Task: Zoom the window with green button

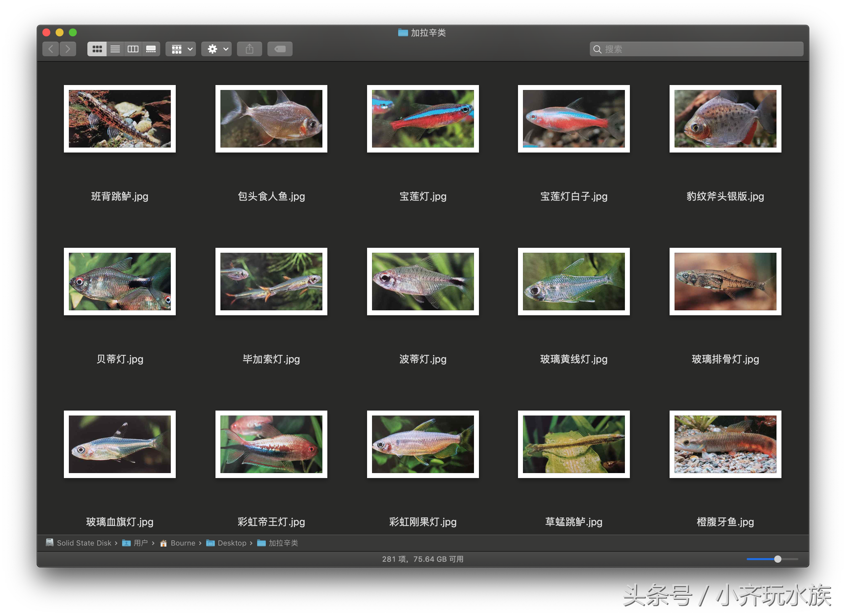Action: pyautogui.click(x=73, y=32)
